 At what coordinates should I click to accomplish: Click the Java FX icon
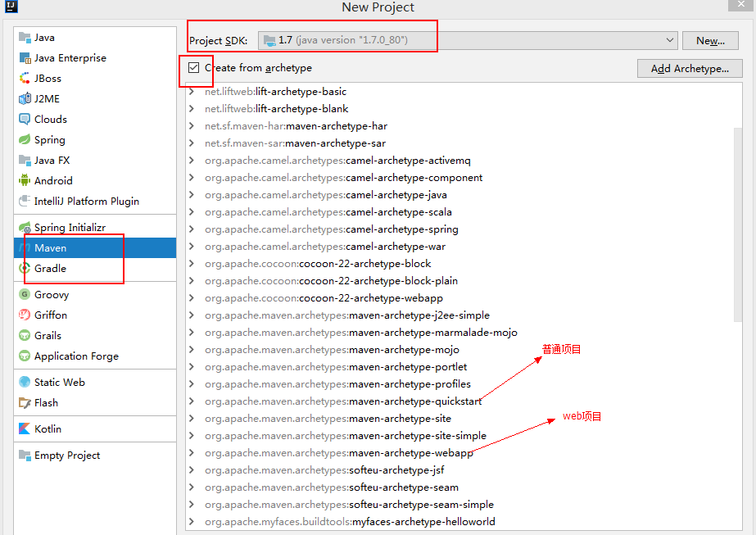click(25, 160)
